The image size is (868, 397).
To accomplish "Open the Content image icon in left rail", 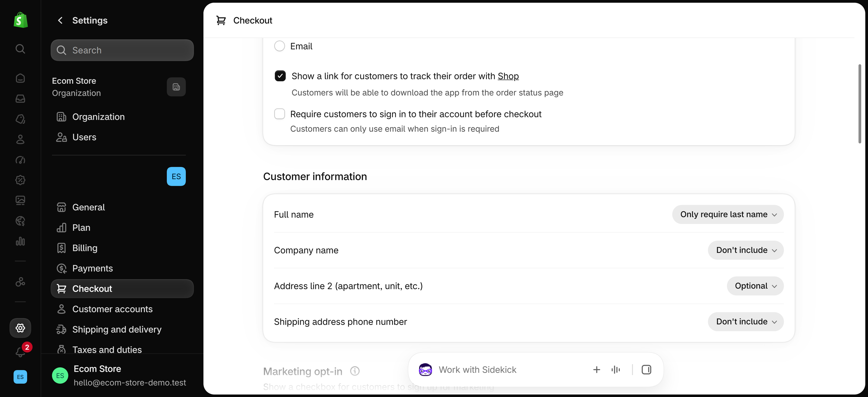I will 20,200.
